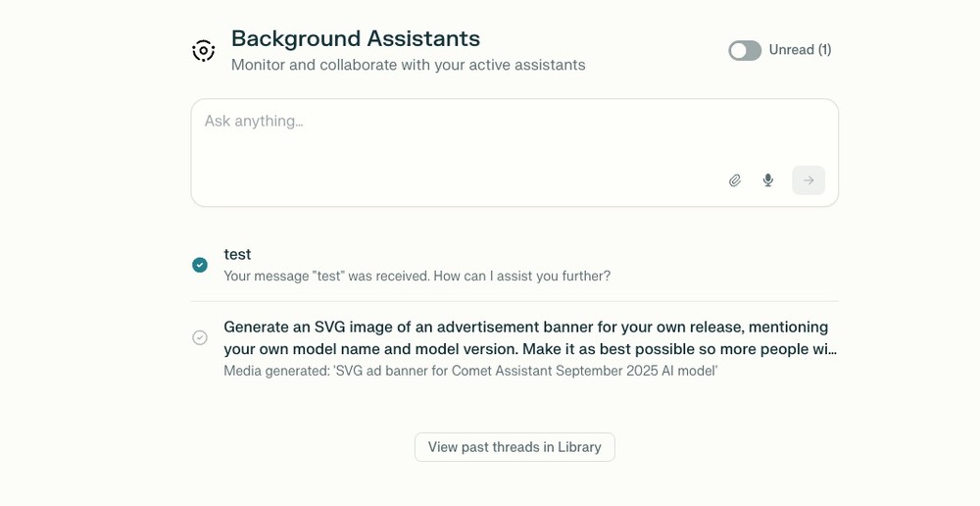Click the "Background Assistants" page heading

point(355,38)
